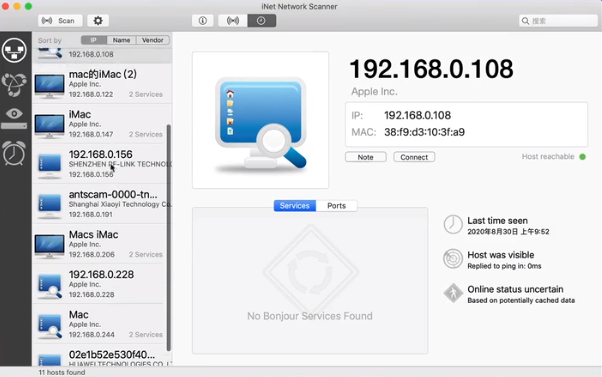This screenshot has height=377, width=602.
Task: Open network monitor eye icon in sidebar
Action: pyautogui.click(x=14, y=118)
